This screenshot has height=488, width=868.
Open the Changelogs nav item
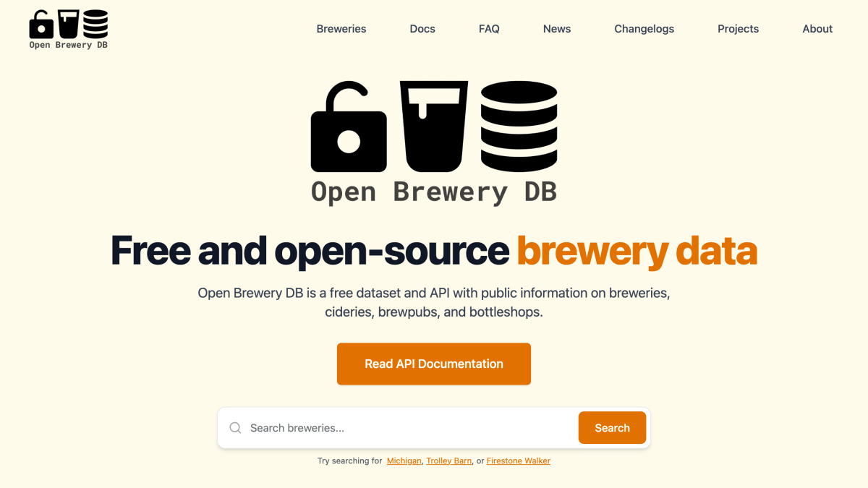pyautogui.click(x=644, y=29)
